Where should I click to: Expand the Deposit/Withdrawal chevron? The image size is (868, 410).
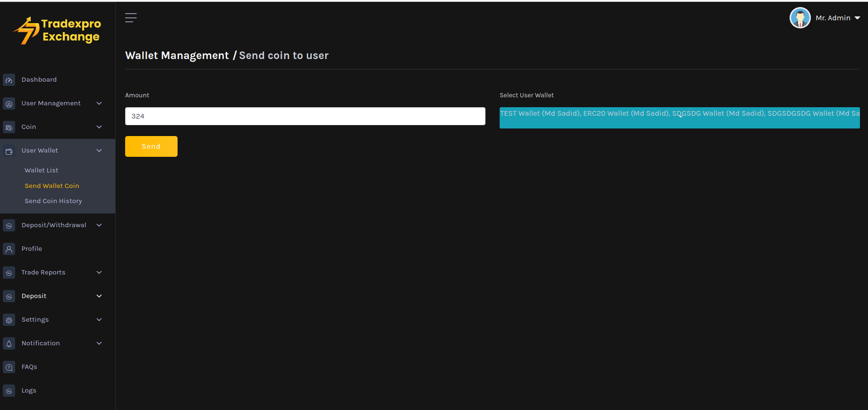(99, 225)
